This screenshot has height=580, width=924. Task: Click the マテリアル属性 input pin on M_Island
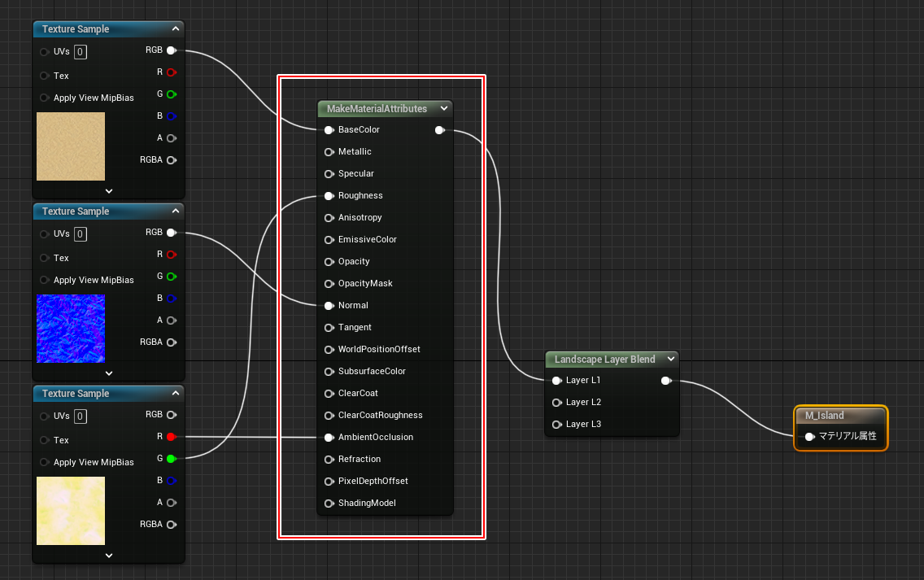(x=809, y=437)
